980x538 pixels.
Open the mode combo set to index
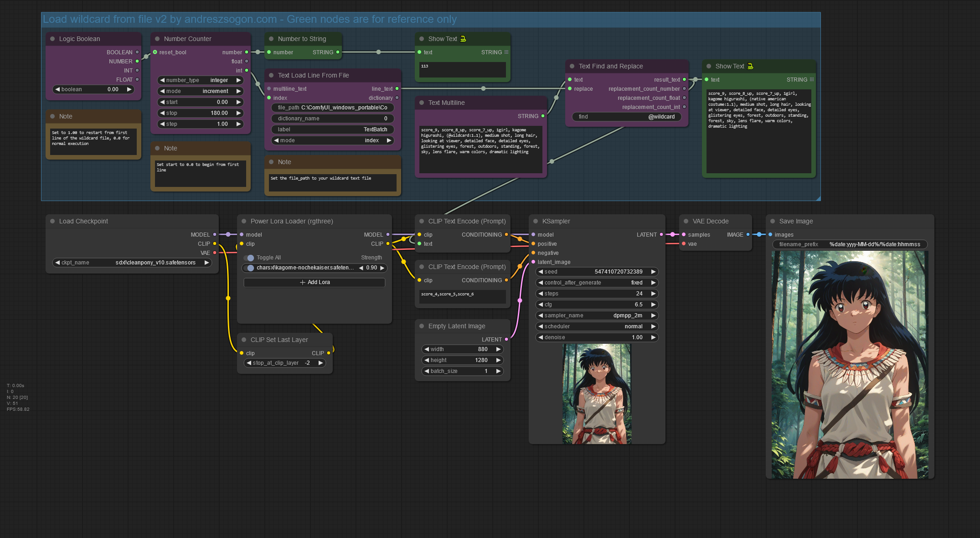click(x=333, y=140)
